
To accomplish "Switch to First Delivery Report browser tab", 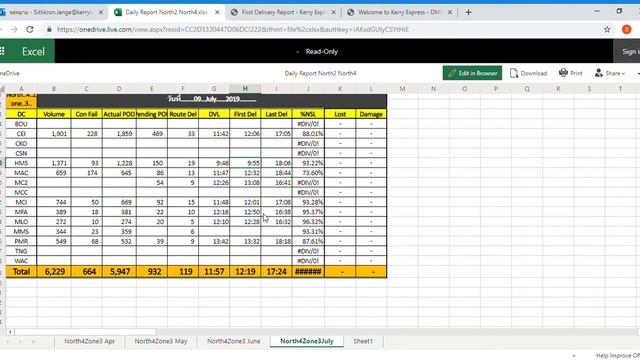I will [x=284, y=12].
